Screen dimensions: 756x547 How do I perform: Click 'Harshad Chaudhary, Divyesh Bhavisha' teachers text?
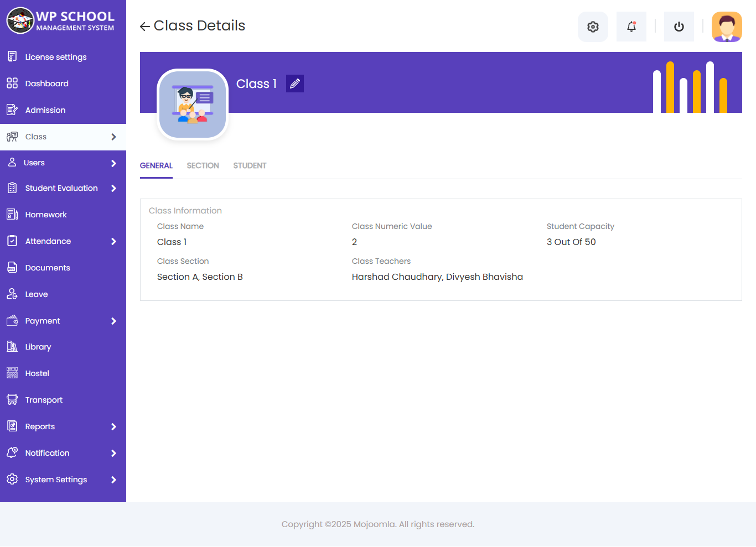tap(437, 277)
